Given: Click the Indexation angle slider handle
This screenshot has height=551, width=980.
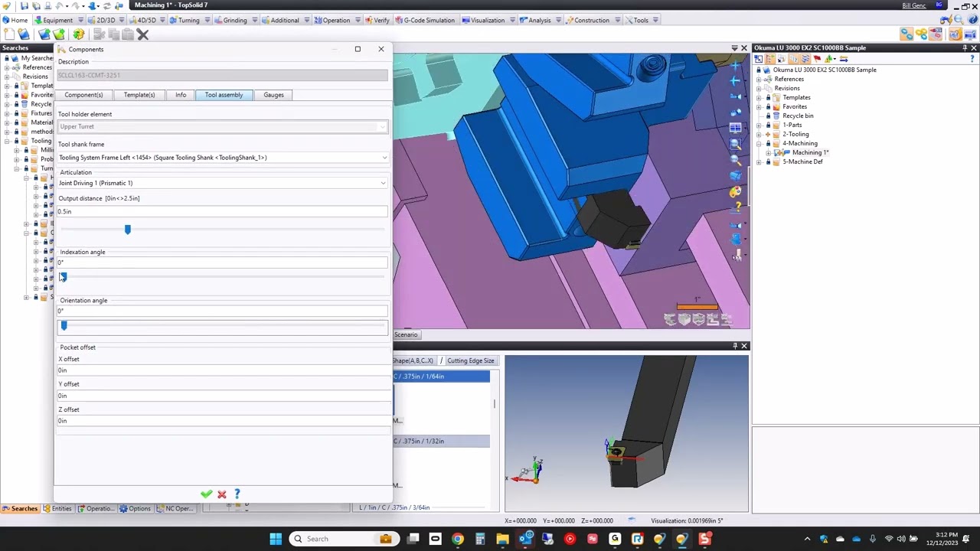Looking at the screenshot, I should (x=64, y=277).
